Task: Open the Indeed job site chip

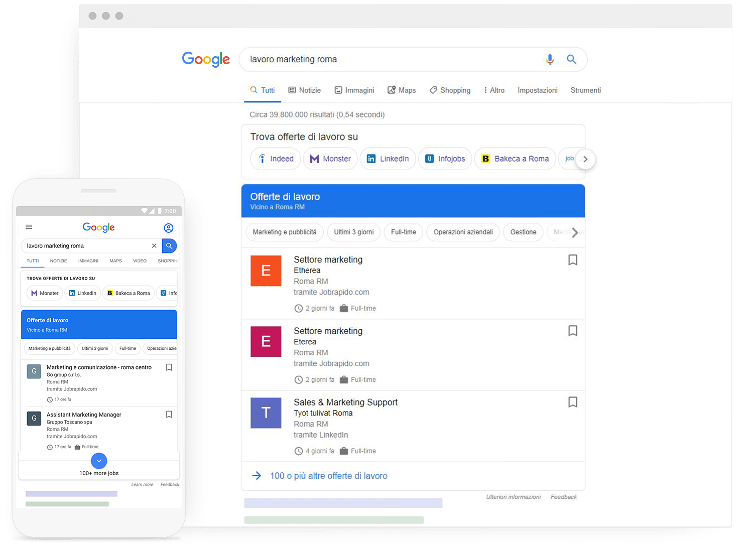Action: click(x=276, y=159)
